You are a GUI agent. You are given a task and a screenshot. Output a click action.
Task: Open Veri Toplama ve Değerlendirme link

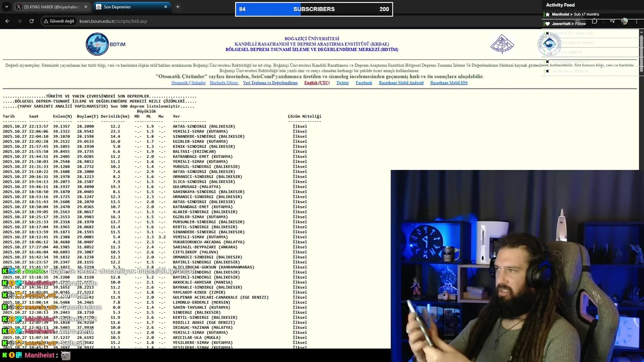point(270,83)
